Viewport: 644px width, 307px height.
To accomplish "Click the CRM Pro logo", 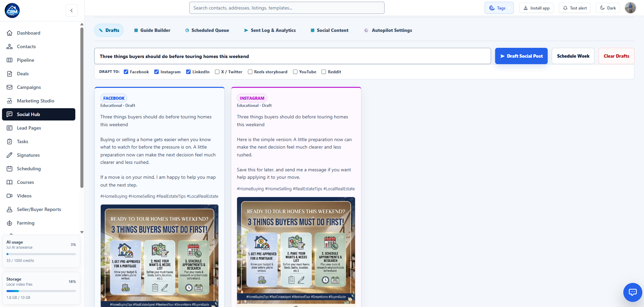I will click(12, 11).
